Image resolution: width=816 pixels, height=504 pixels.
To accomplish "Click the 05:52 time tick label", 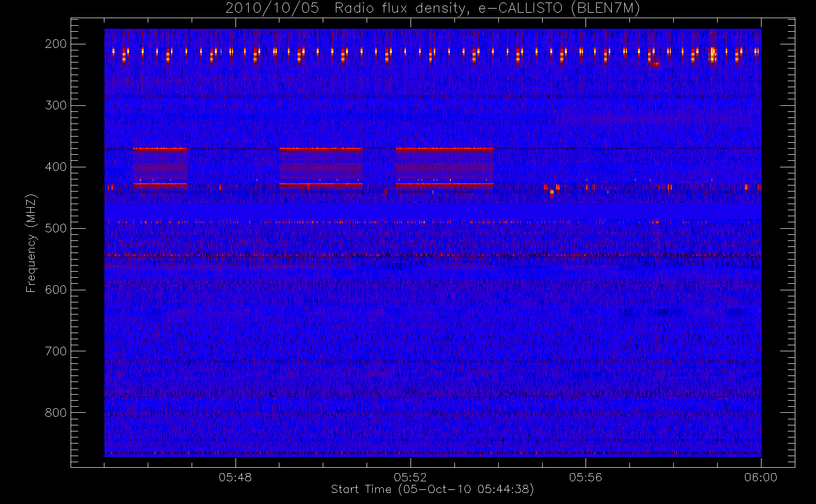I will pyautogui.click(x=410, y=477).
